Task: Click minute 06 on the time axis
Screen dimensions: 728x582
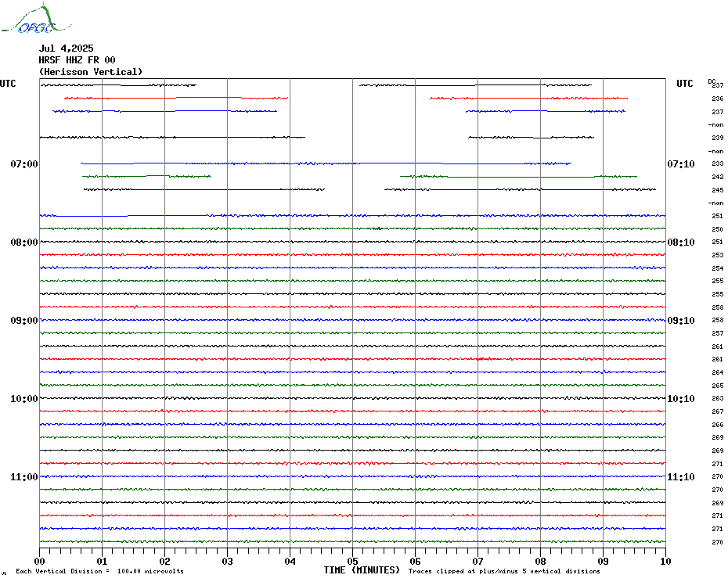Action: tap(415, 561)
